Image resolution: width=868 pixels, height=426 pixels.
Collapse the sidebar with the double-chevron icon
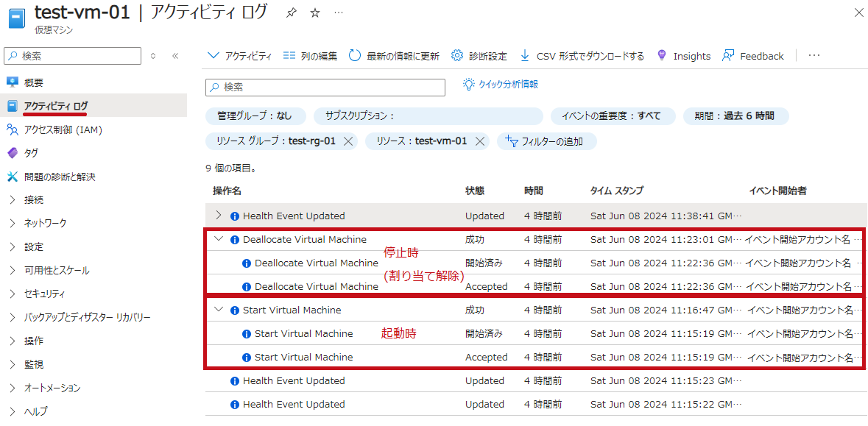175,56
